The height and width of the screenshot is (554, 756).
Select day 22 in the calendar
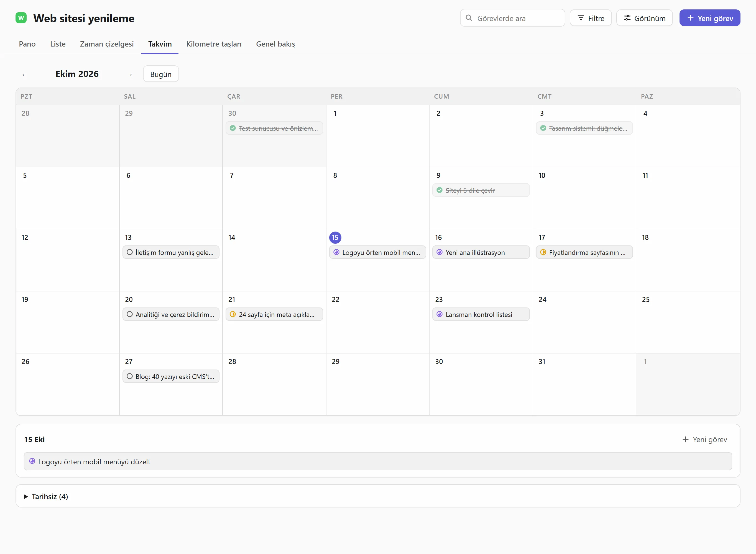[335, 299]
